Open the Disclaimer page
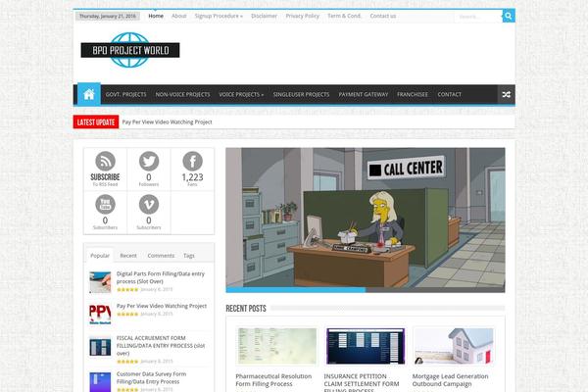This screenshot has width=588, height=392. click(x=264, y=16)
